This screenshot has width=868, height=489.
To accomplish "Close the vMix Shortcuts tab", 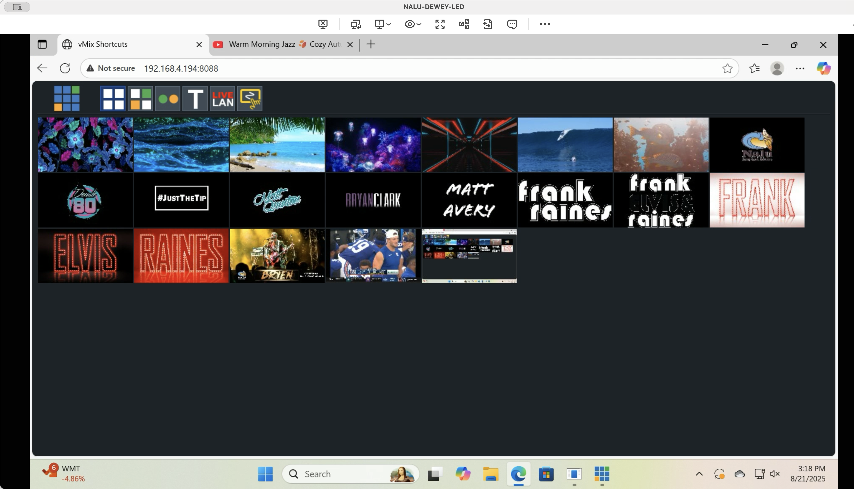I will click(x=199, y=44).
